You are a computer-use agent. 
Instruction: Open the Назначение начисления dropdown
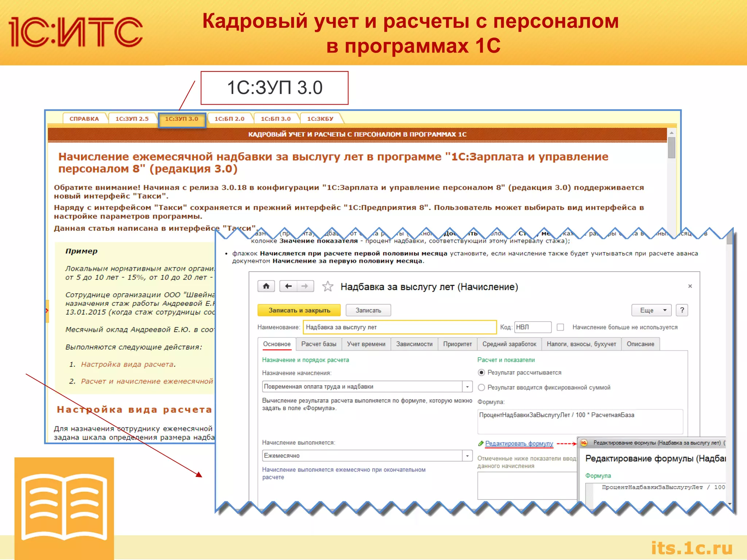[x=467, y=386]
